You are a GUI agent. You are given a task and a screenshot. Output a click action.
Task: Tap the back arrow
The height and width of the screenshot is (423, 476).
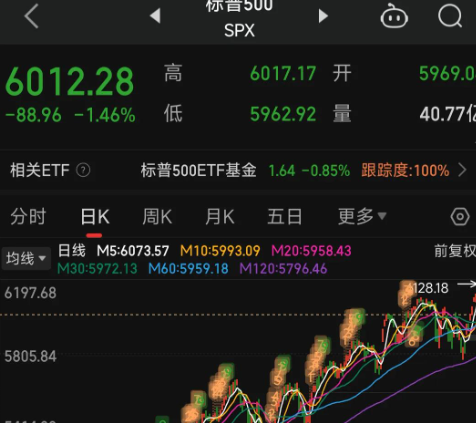(32, 16)
